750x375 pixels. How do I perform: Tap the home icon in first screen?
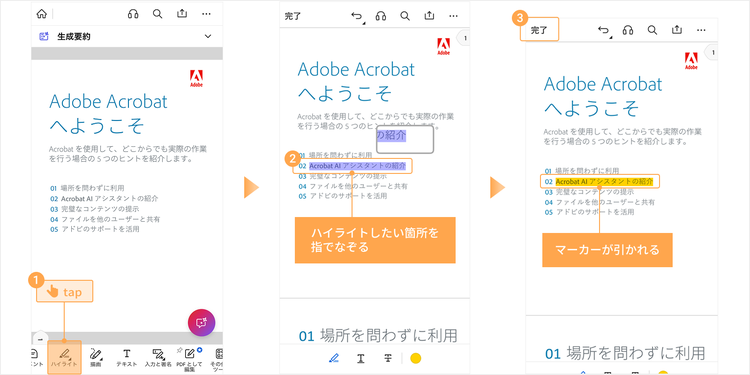point(42,14)
